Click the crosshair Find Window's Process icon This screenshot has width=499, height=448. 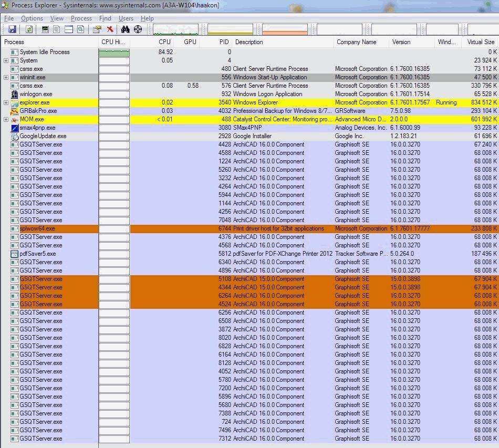point(138,29)
